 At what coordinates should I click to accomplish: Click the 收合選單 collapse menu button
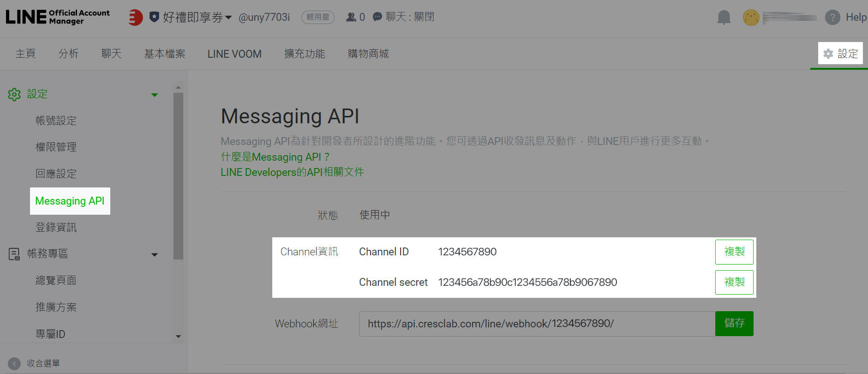coord(34,363)
